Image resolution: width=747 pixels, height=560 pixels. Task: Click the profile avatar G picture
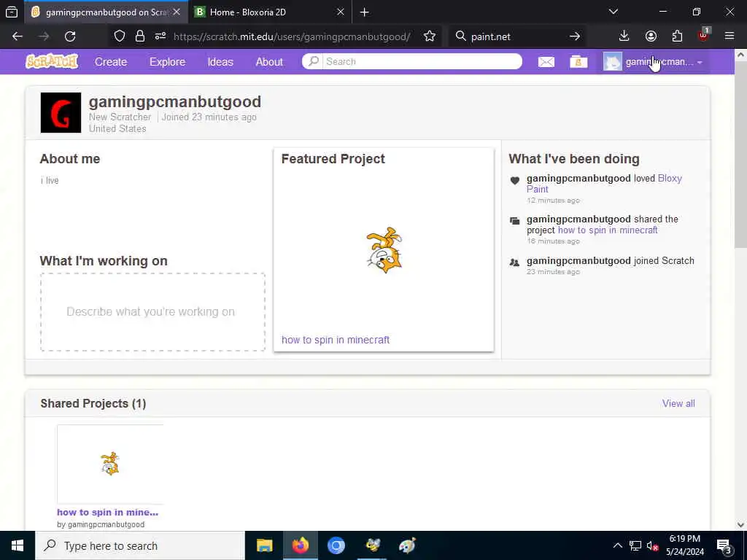(61, 113)
